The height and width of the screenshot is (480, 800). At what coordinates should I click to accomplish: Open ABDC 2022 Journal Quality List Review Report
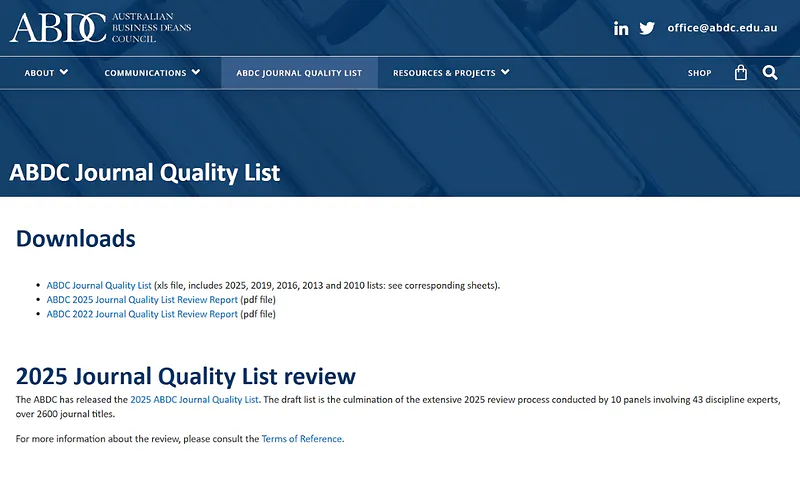[x=142, y=314]
